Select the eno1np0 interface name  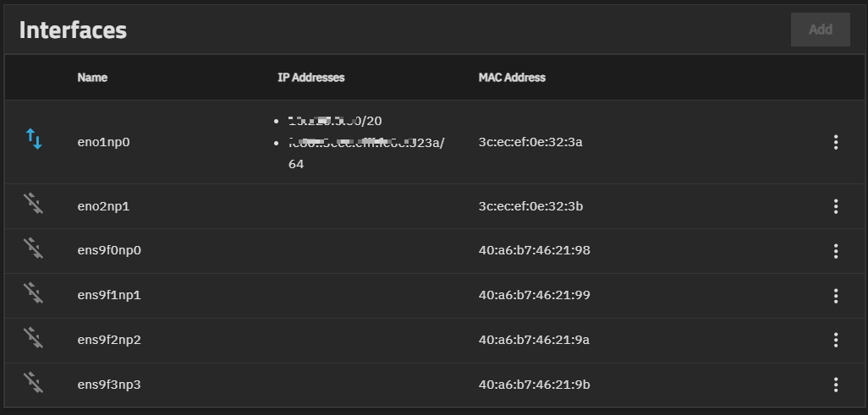point(103,142)
